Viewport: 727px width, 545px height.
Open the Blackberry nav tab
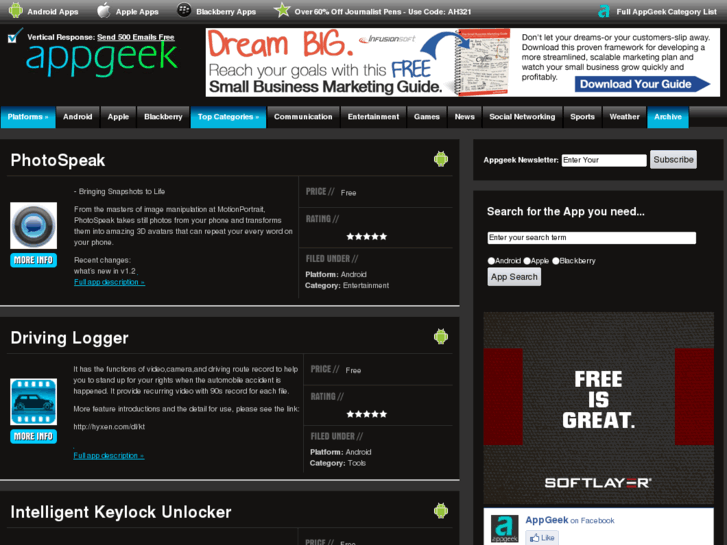163,117
